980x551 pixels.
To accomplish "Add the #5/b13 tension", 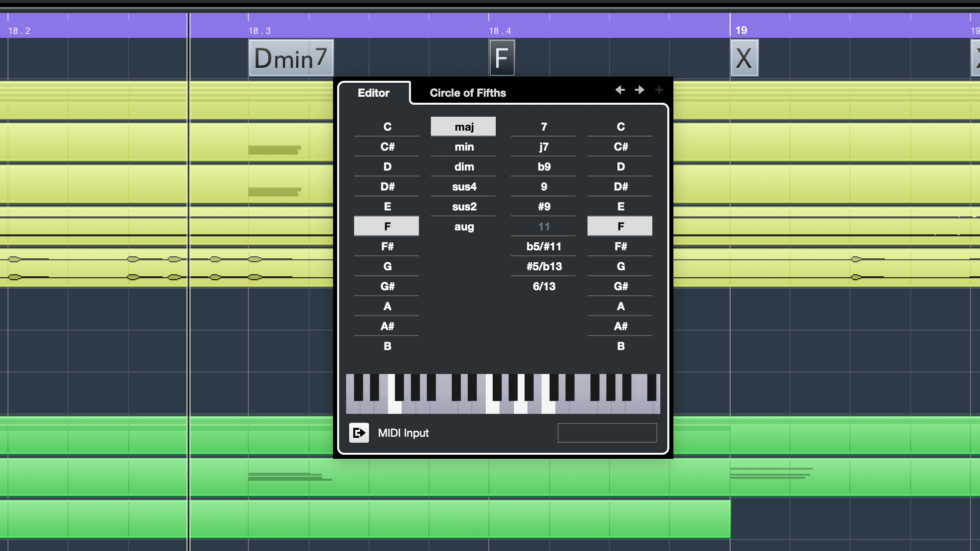I will [x=544, y=266].
